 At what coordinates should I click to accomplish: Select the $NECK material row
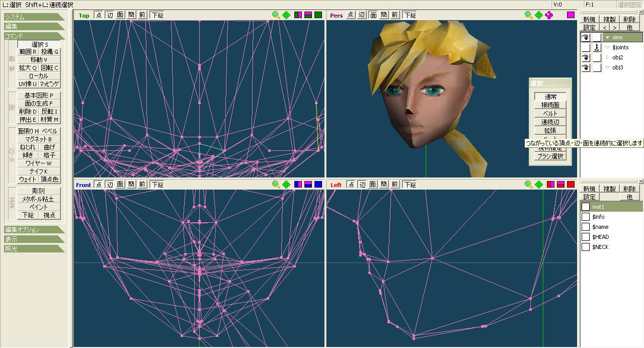611,247
